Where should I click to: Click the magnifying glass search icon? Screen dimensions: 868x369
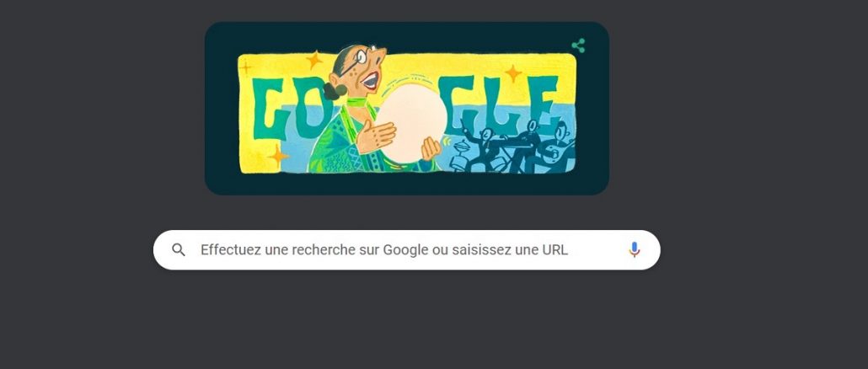179,250
